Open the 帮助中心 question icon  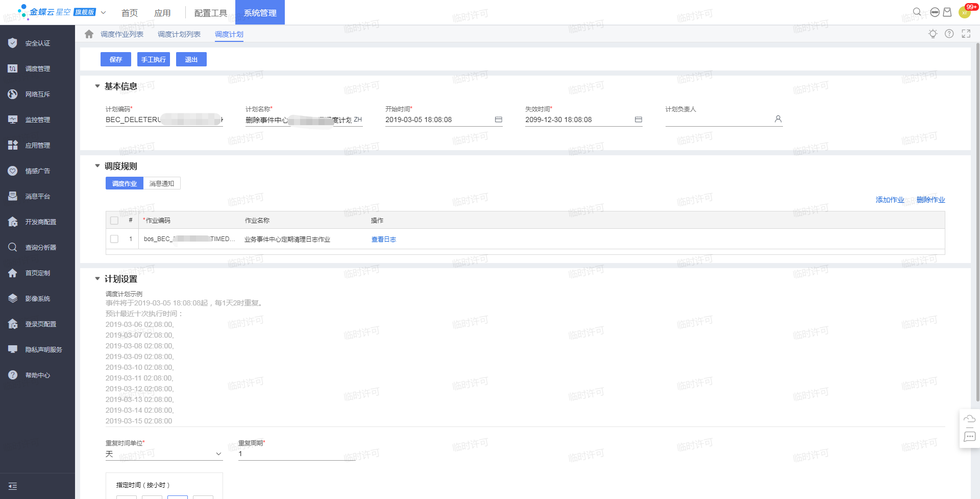tap(13, 375)
